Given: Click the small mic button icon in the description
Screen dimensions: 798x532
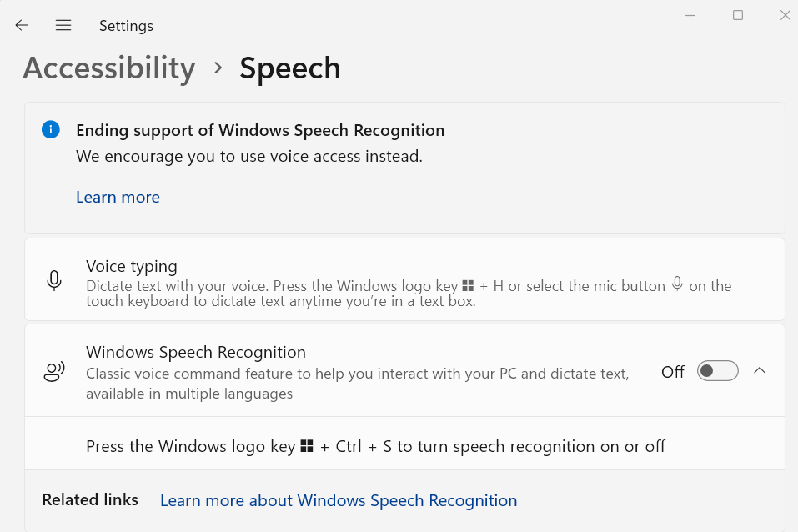Looking at the screenshot, I should tap(677, 284).
